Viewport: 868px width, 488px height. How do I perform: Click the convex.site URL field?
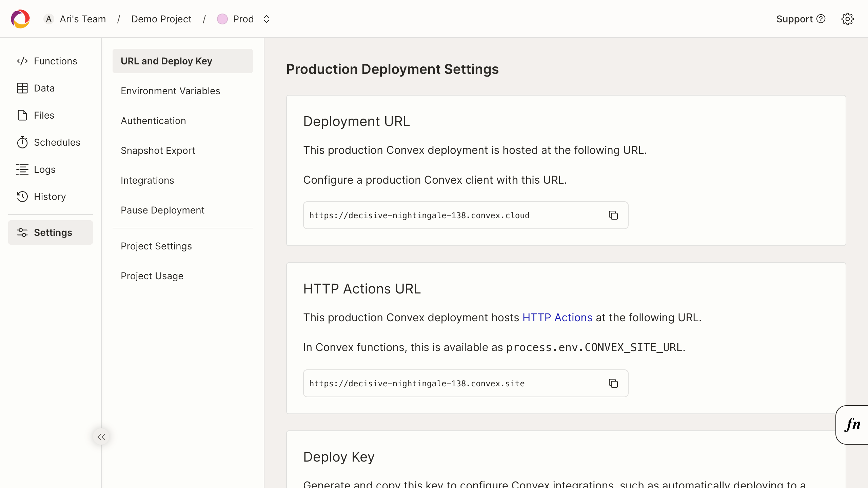tap(466, 383)
